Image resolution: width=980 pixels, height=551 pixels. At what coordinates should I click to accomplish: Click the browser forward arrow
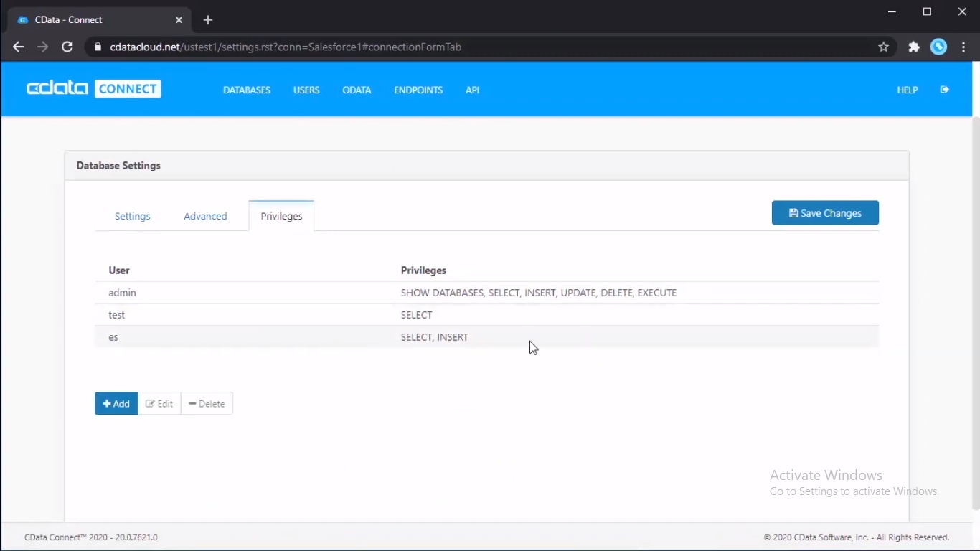(x=43, y=47)
